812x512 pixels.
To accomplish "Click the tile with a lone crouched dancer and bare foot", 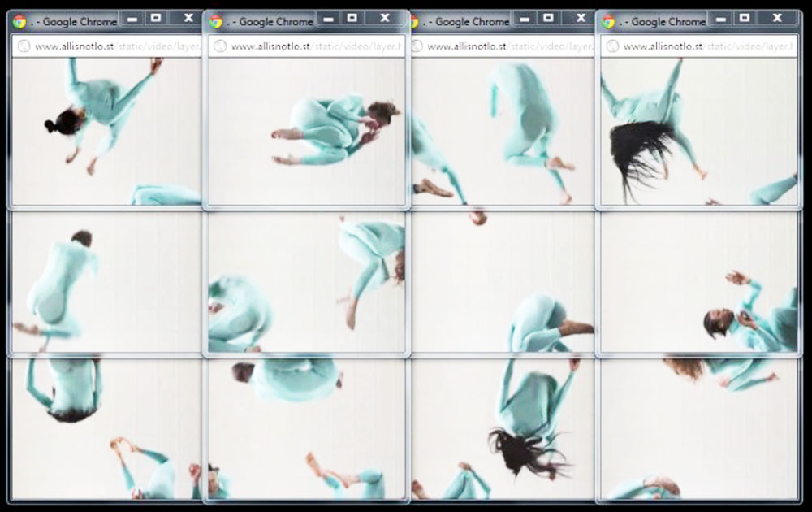I will [503, 283].
